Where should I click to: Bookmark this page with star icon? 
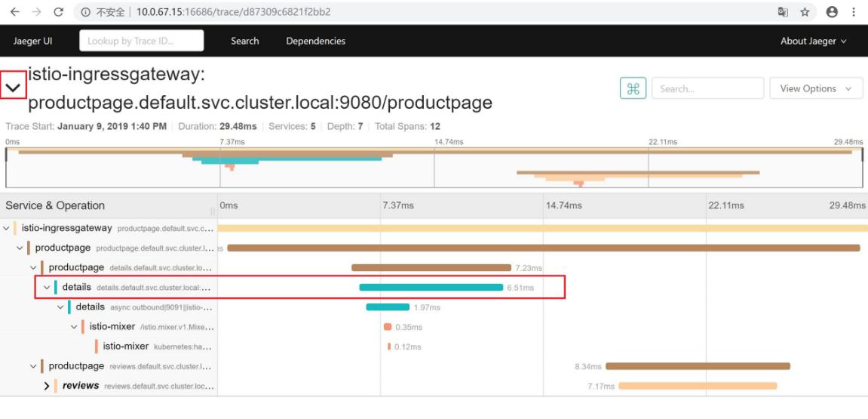coord(806,12)
